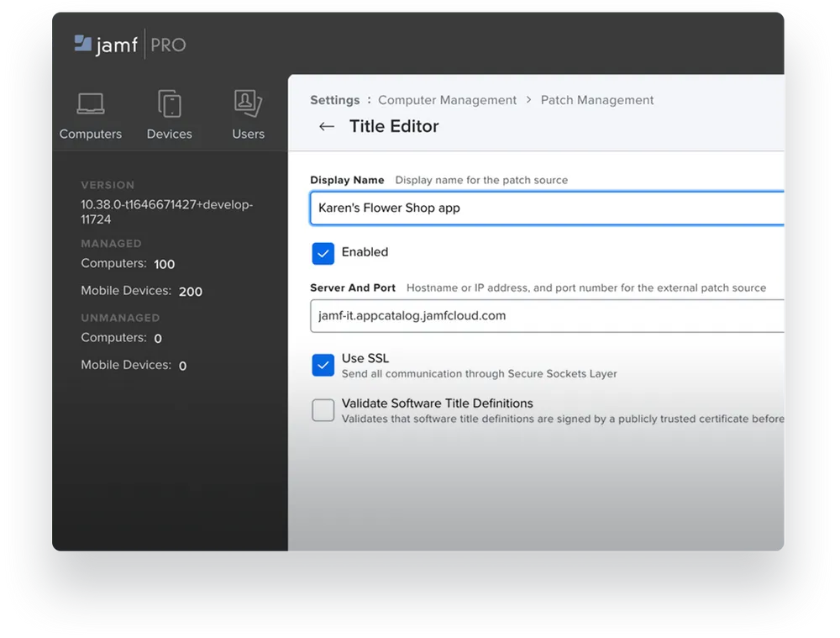Click the Mobile Devices count of 200
The width and height of the screenshot is (840, 638).
[190, 291]
